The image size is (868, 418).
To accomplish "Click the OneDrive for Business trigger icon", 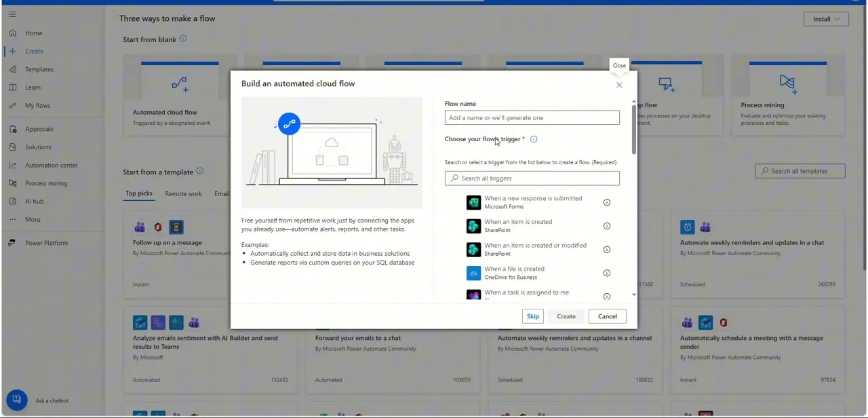I will [473, 273].
